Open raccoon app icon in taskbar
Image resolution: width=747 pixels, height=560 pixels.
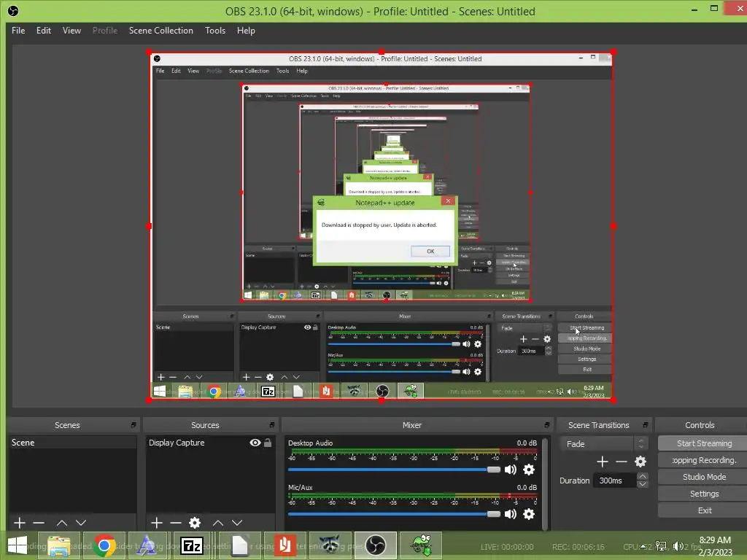(330, 545)
